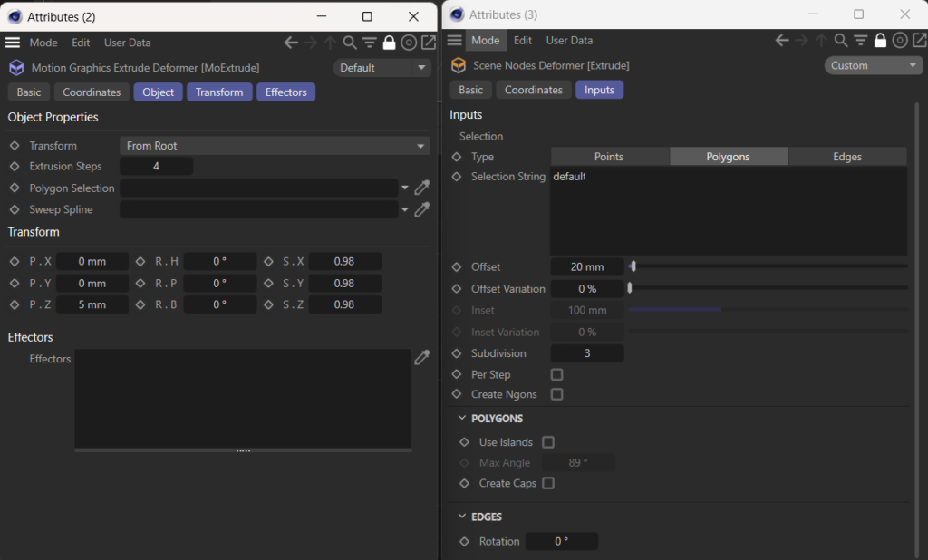The image size is (928, 560).
Task: Click the navigate back arrow in Attributes (3)
Action: [781, 40]
